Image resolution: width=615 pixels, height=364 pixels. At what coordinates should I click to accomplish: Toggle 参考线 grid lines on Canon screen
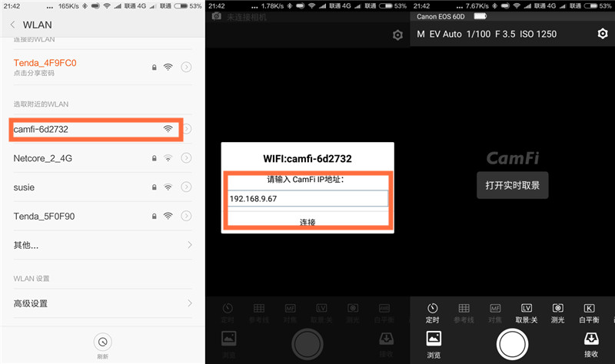tap(464, 313)
